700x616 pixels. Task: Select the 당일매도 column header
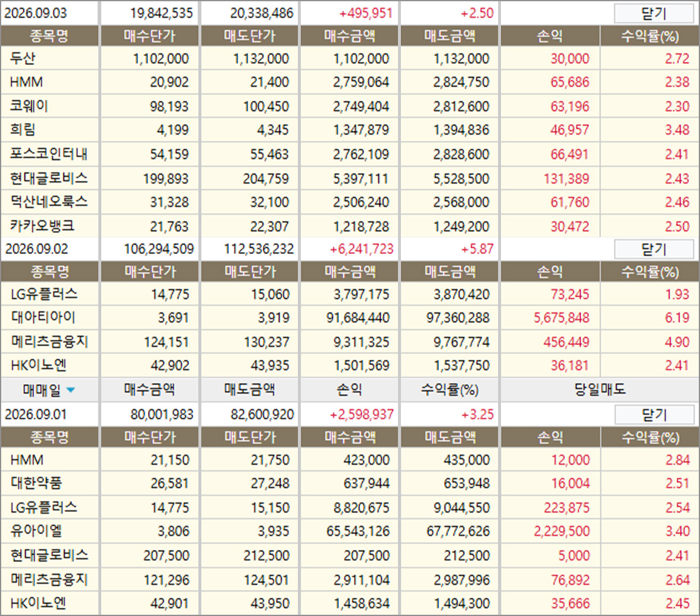(600, 390)
